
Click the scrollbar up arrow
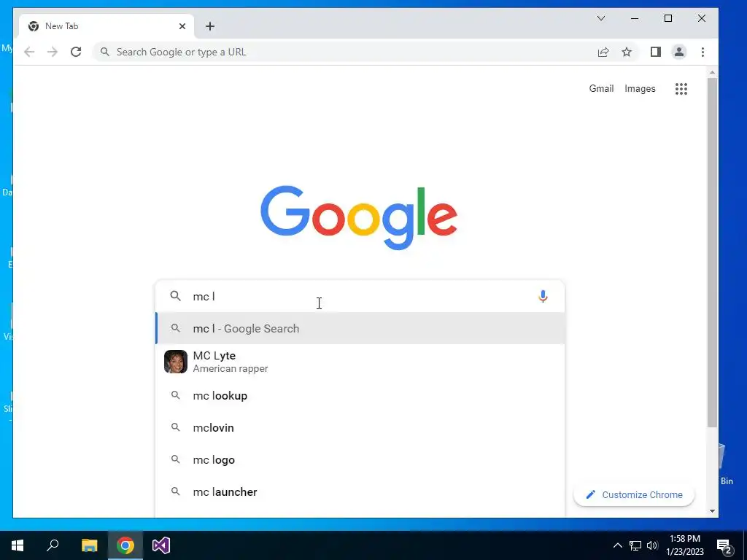tap(712, 73)
